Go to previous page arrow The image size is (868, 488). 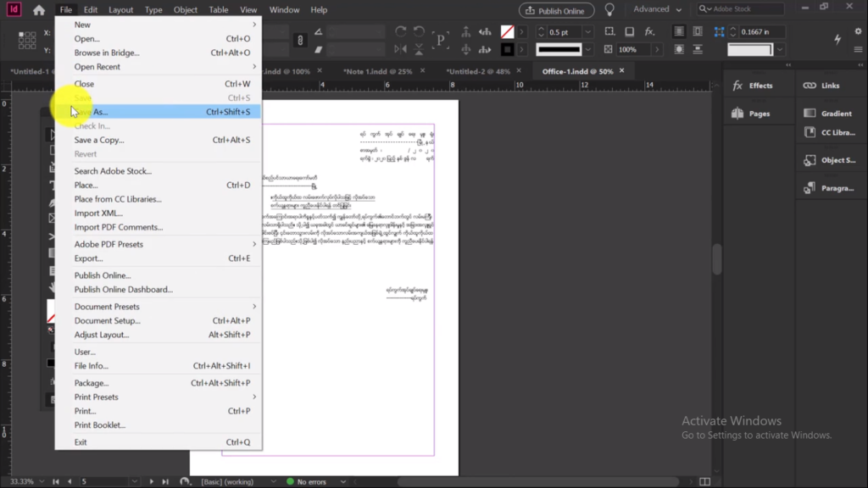pos(70,481)
